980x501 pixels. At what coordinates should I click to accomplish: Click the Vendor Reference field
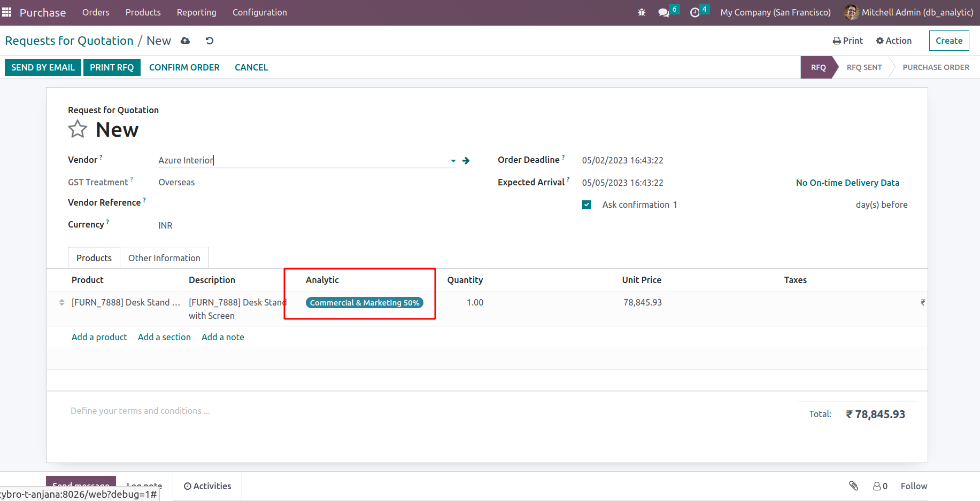click(307, 203)
